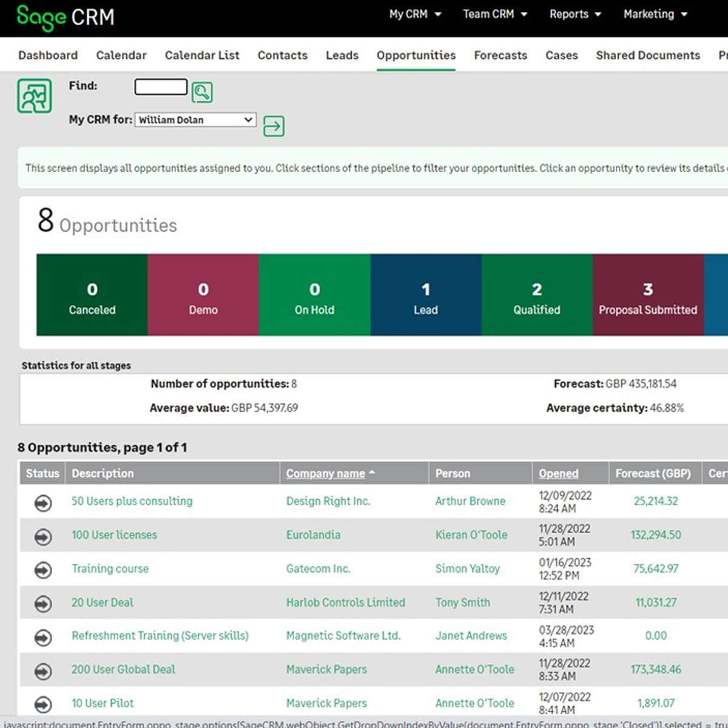Open company Gatecom Inc.
The image size is (728, 728).
pos(318,568)
